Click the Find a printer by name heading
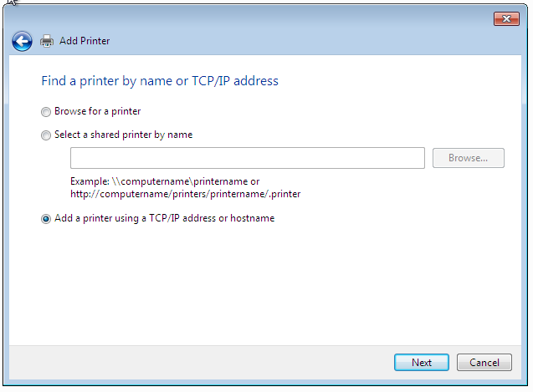 (x=160, y=81)
